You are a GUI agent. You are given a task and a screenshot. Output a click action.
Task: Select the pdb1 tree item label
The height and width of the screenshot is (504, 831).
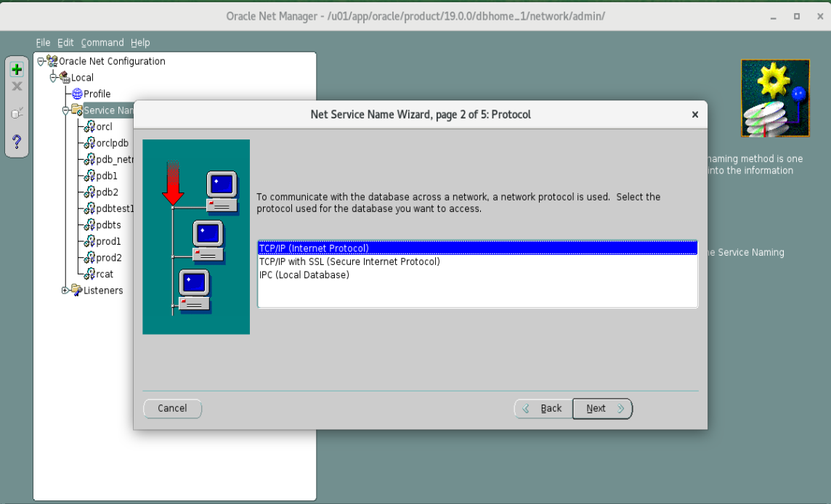click(x=107, y=176)
